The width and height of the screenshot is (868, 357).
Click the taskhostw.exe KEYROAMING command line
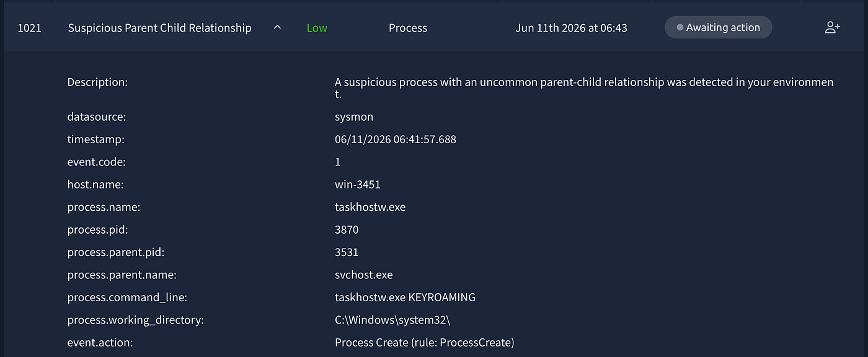tap(405, 297)
